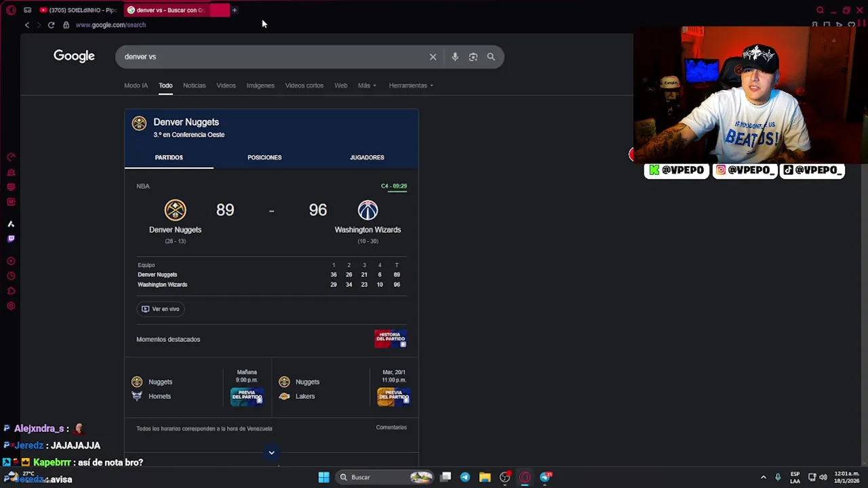Click the Google logo

coord(74,56)
